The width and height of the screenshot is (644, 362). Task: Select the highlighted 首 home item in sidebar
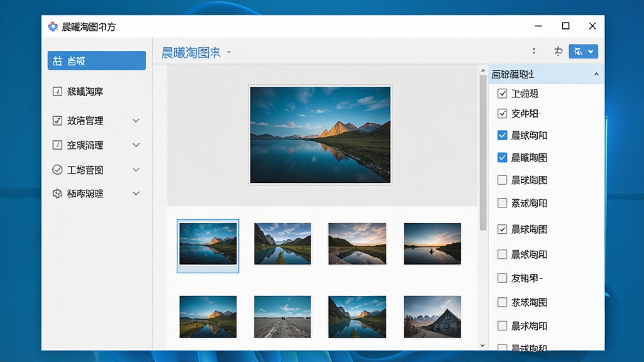coord(96,61)
